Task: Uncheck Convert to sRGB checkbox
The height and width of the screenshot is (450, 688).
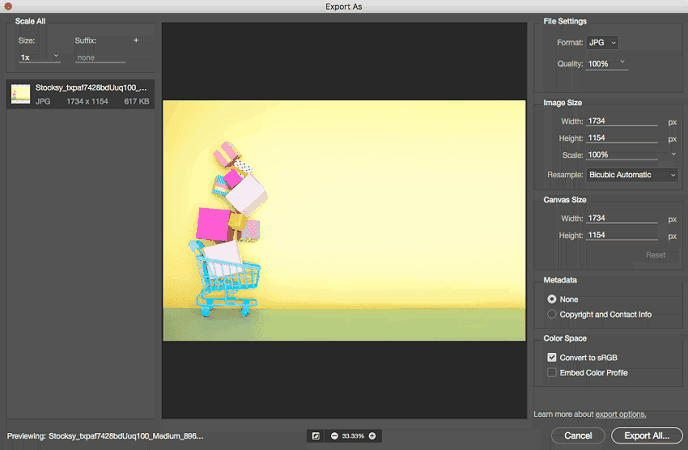Action: 551,357
